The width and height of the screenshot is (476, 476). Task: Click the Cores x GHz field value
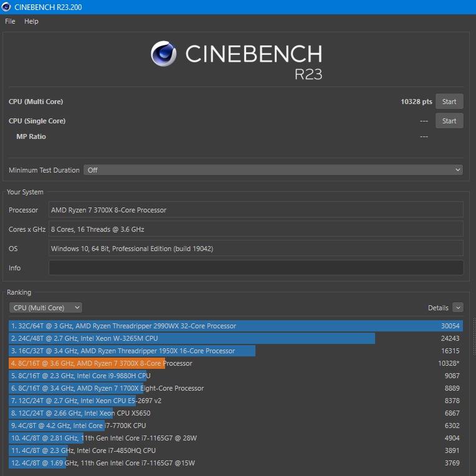click(256, 229)
